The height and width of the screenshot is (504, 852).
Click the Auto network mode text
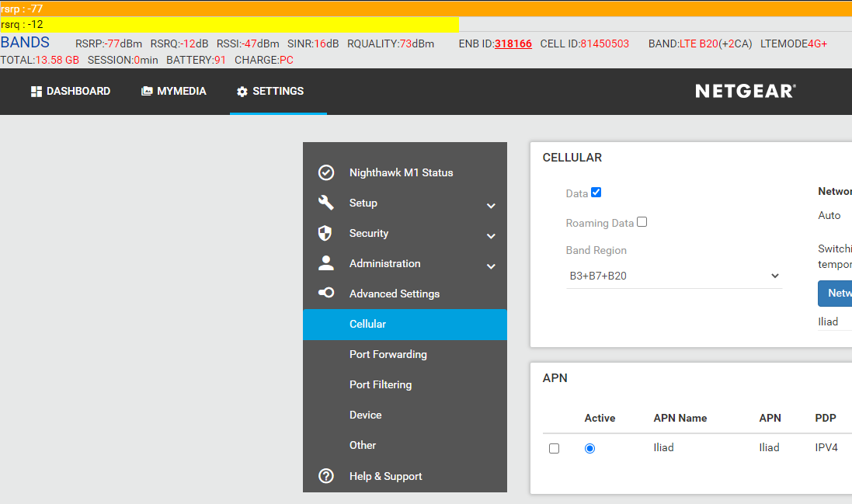click(x=829, y=216)
